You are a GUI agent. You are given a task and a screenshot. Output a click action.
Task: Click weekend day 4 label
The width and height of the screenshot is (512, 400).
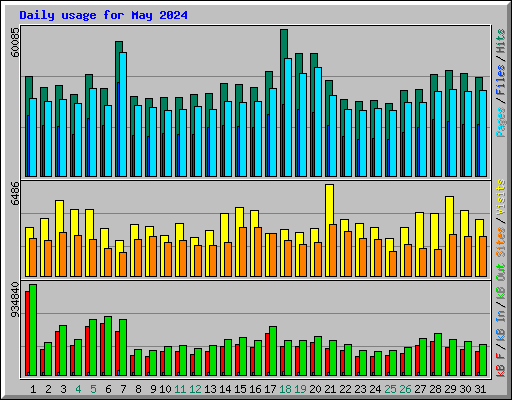point(78,389)
